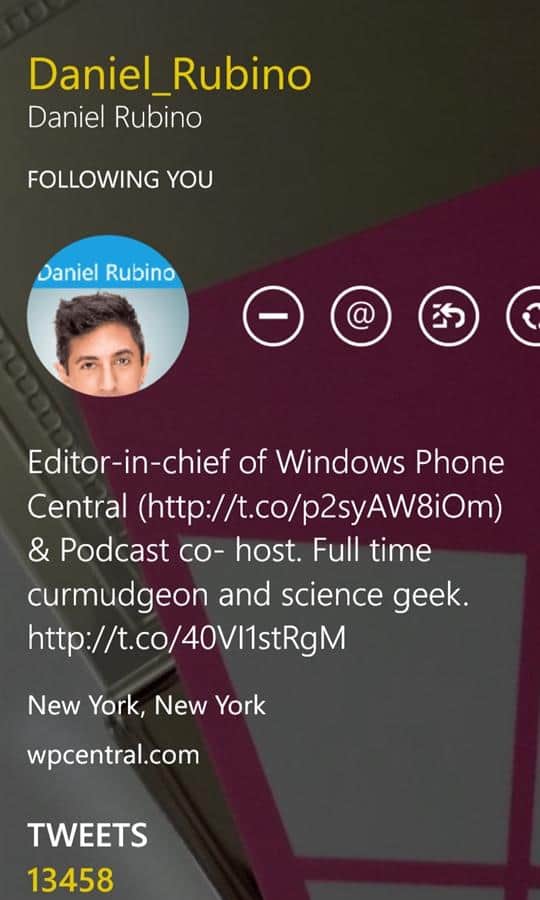The height and width of the screenshot is (900, 540).
Task: Tap the yellow 13458 tweet count
Action: tap(71, 880)
